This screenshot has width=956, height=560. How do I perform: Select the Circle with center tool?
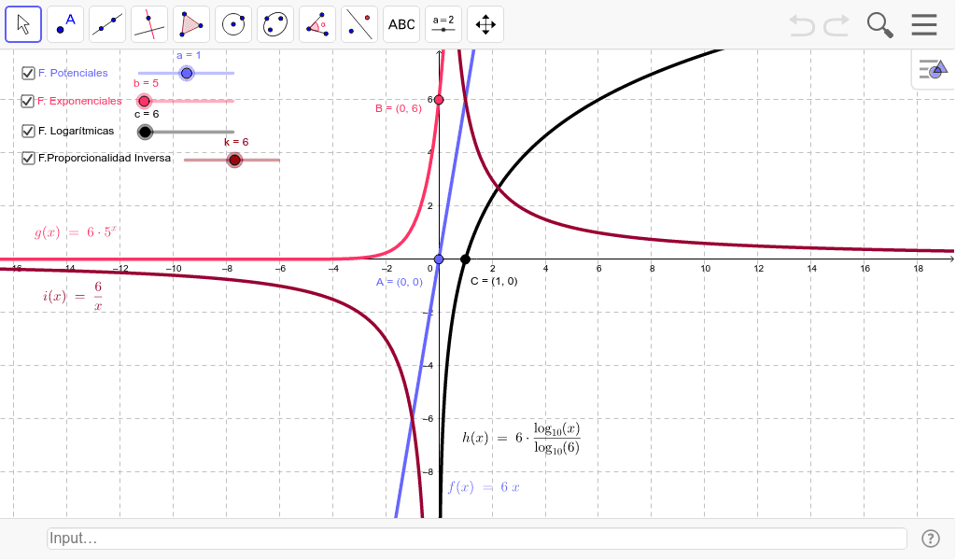coord(233,24)
